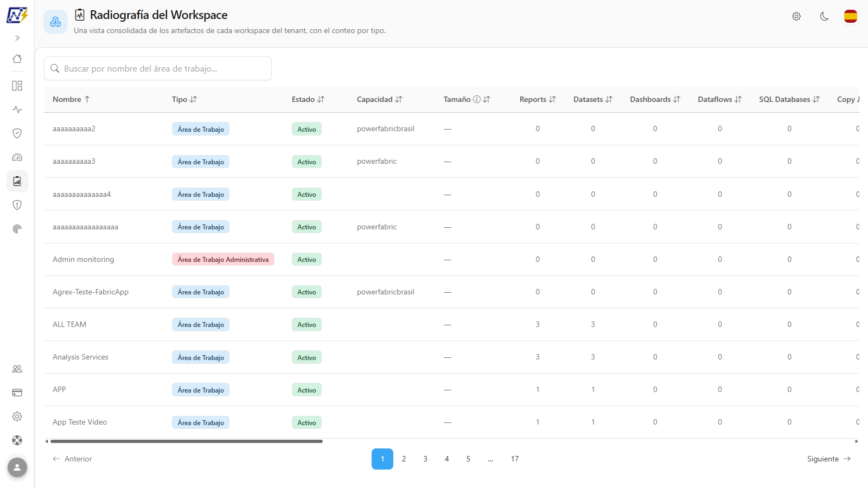The width and height of the screenshot is (868, 488).
Task: Click the Admin monitoring workspace name
Action: (84, 259)
